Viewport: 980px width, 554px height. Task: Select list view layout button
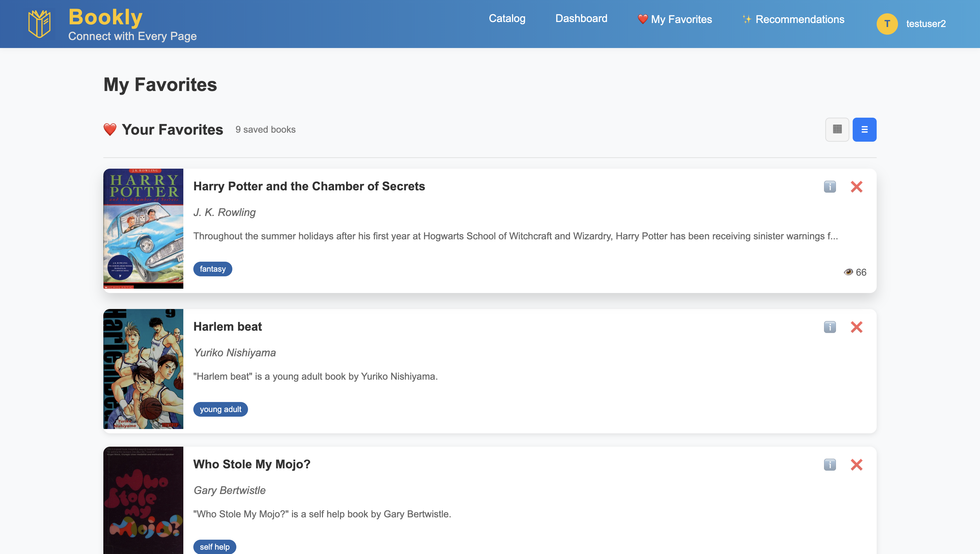[864, 130]
